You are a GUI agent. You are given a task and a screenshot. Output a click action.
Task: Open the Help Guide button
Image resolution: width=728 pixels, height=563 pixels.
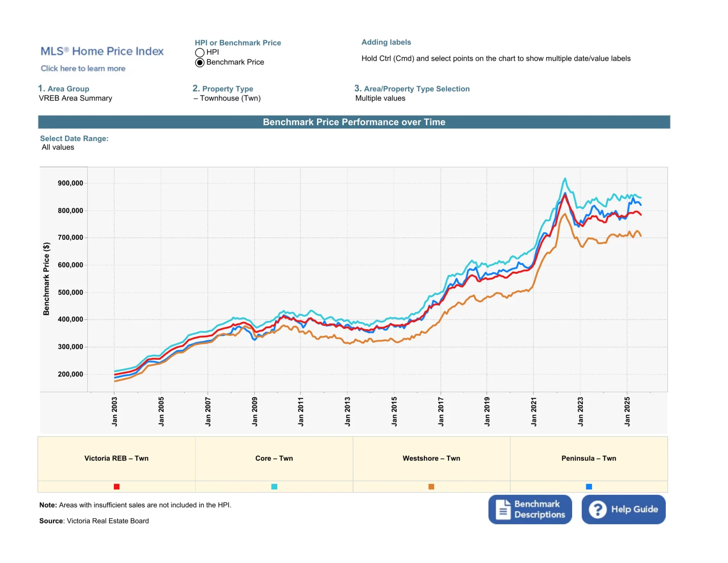pyautogui.click(x=623, y=510)
